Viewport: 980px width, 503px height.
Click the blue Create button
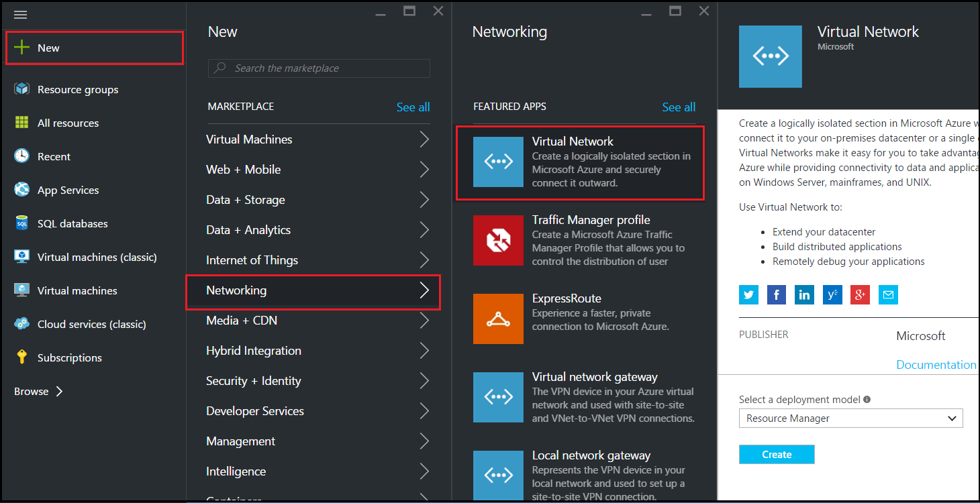pyautogui.click(x=777, y=454)
